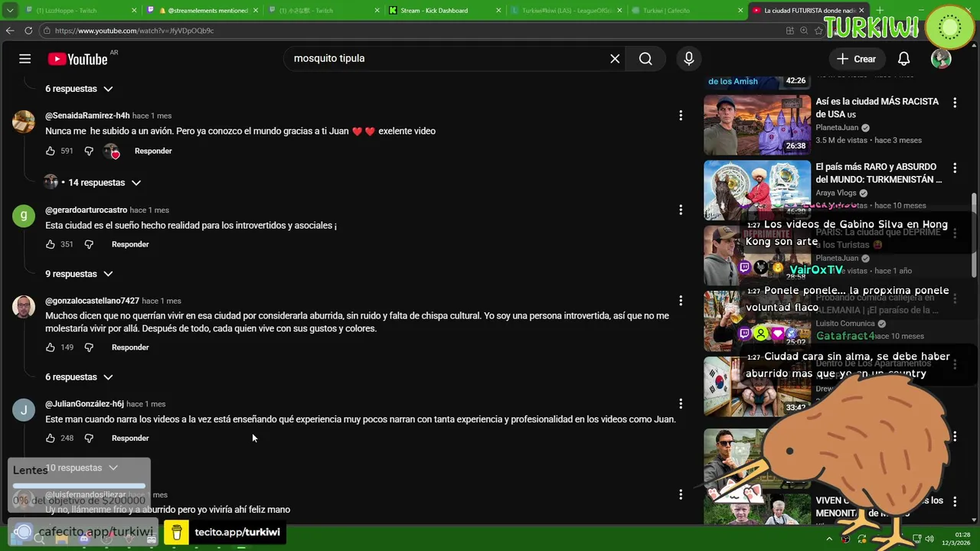Open the @gerardoarturocastro channel link
The image size is (980, 551).
(x=86, y=210)
